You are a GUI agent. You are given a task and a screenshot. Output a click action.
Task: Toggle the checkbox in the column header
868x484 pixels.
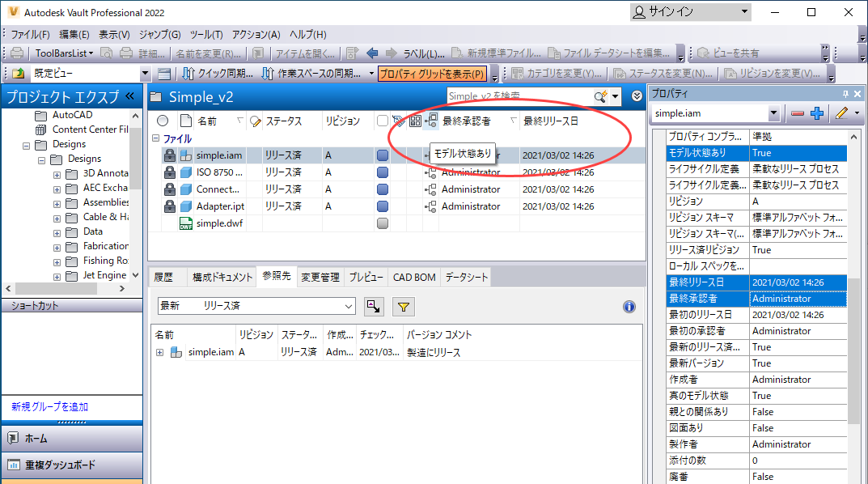tap(382, 121)
